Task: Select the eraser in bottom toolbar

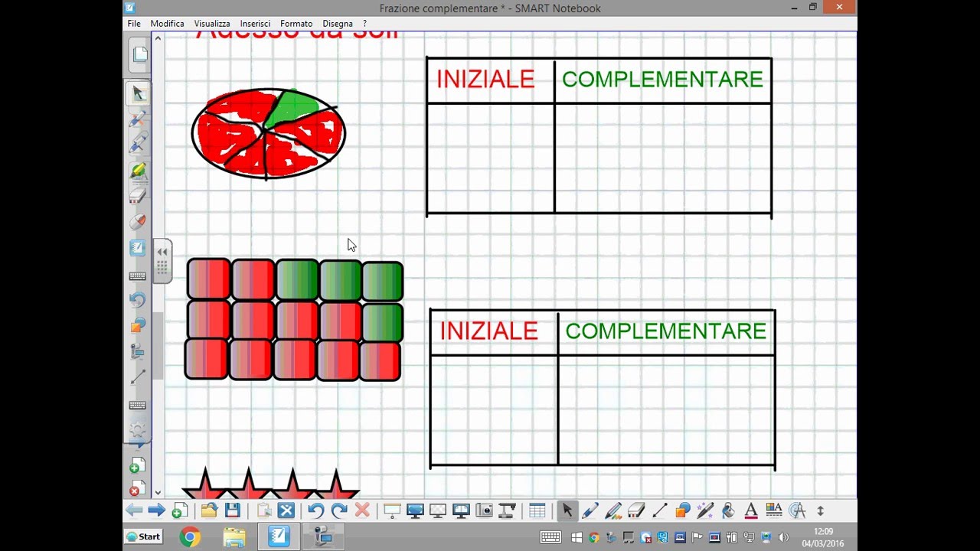Action: (636, 510)
